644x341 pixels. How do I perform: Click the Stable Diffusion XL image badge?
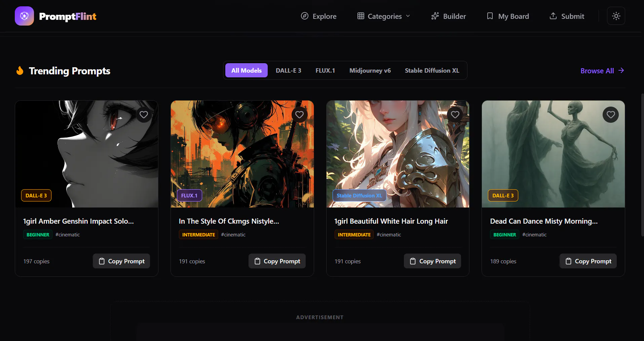coord(359,195)
